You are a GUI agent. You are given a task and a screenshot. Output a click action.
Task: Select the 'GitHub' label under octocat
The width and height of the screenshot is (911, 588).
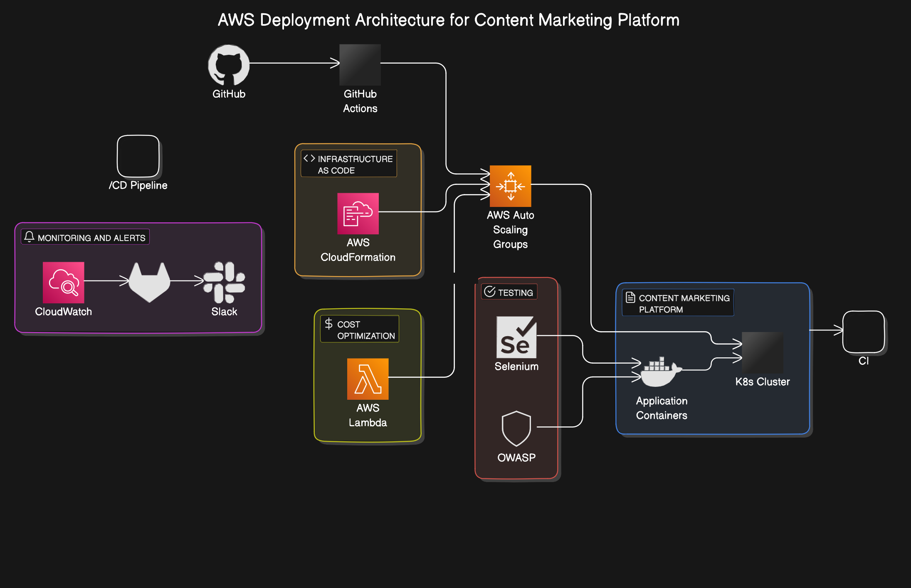pyautogui.click(x=229, y=94)
